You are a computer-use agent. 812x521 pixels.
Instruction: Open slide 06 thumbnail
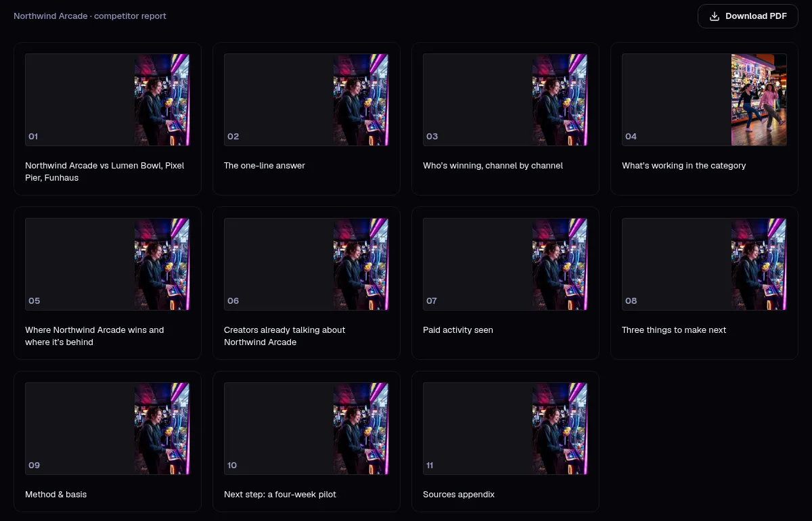pos(307,265)
